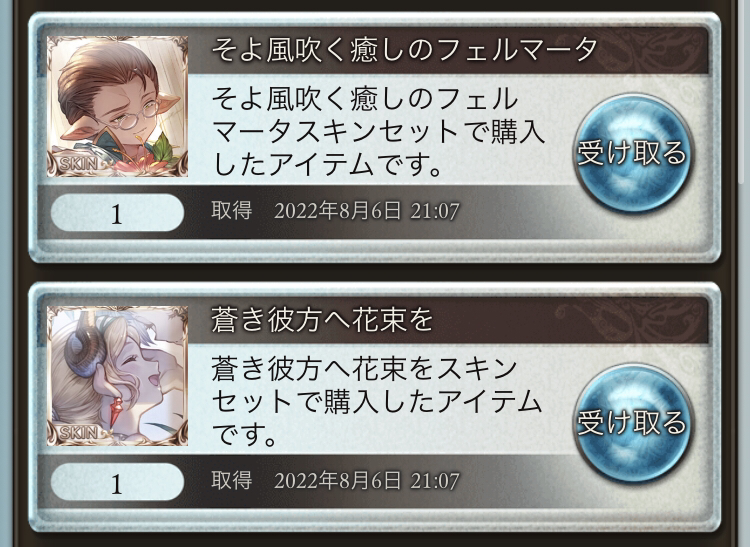Click the title そよ風吹く癒しのフェルマータ
750x547 pixels.
coord(404,49)
